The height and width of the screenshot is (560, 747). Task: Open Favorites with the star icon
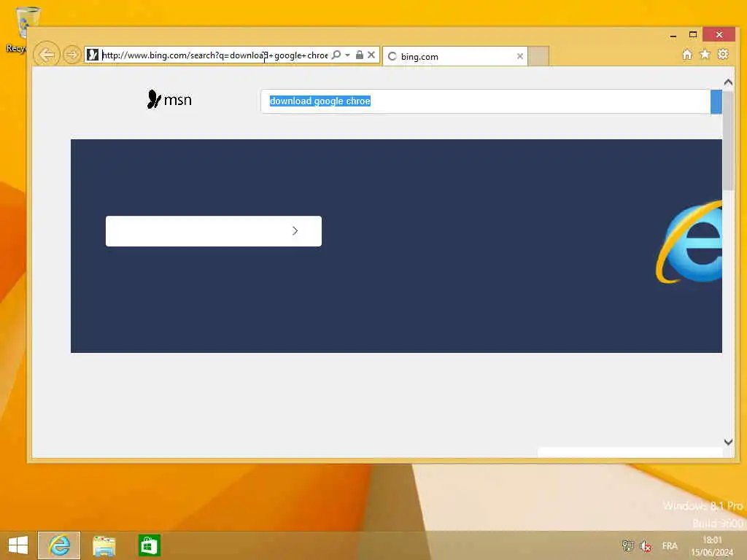click(705, 54)
